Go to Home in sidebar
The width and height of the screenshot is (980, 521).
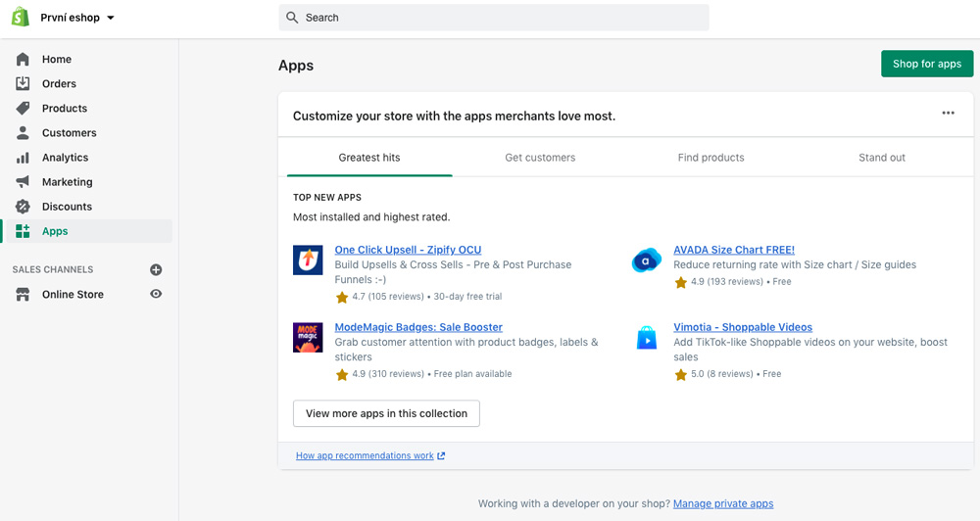57,59
